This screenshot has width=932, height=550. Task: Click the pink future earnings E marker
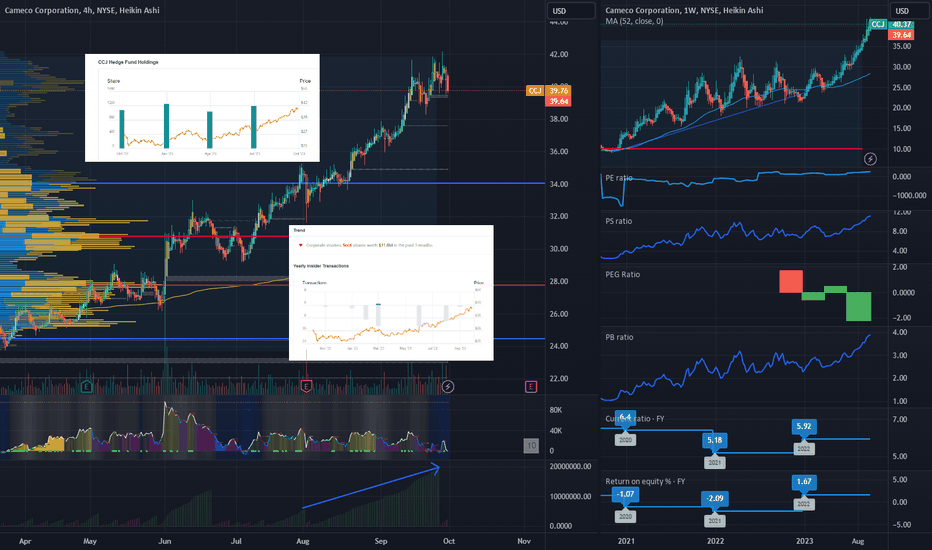pyautogui.click(x=531, y=387)
